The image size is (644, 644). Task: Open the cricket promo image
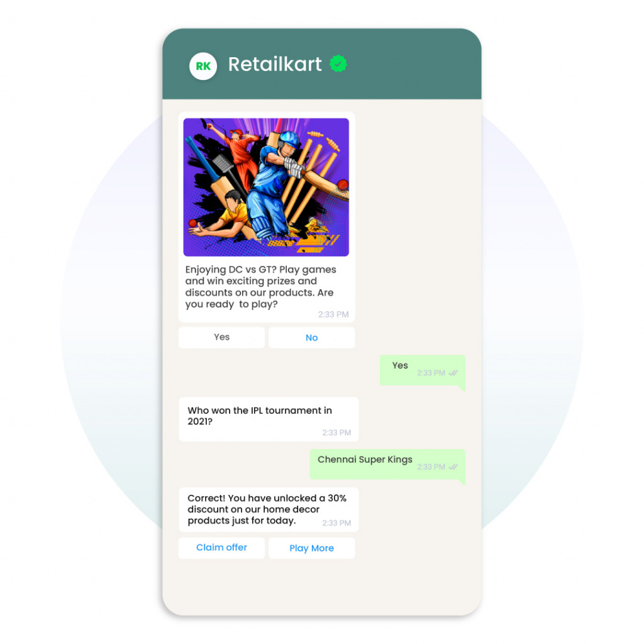pos(266,187)
